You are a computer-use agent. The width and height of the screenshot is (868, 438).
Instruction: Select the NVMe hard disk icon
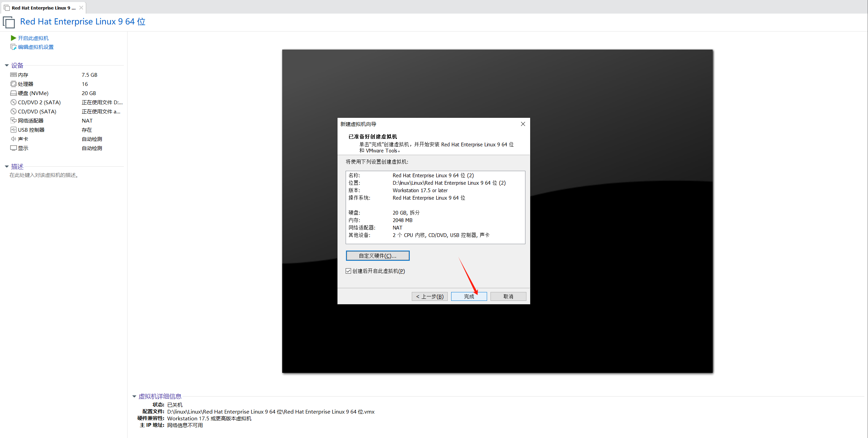coord(14,93)
